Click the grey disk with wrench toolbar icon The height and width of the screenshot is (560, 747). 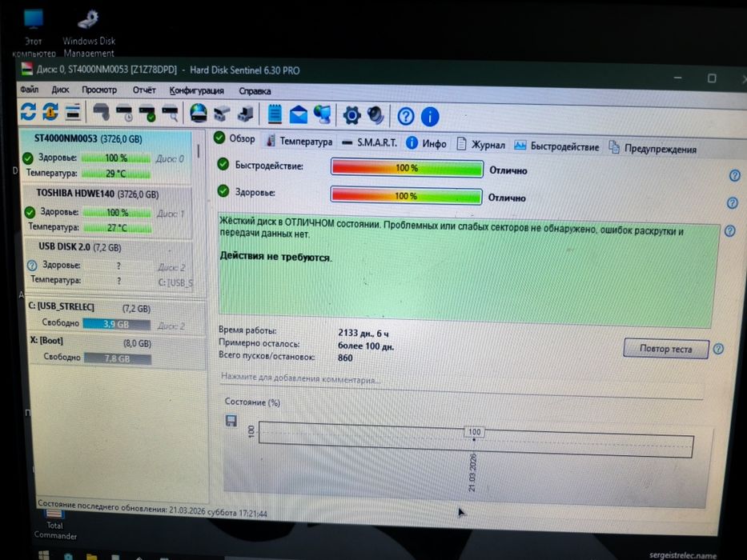(x=101, y=113)
